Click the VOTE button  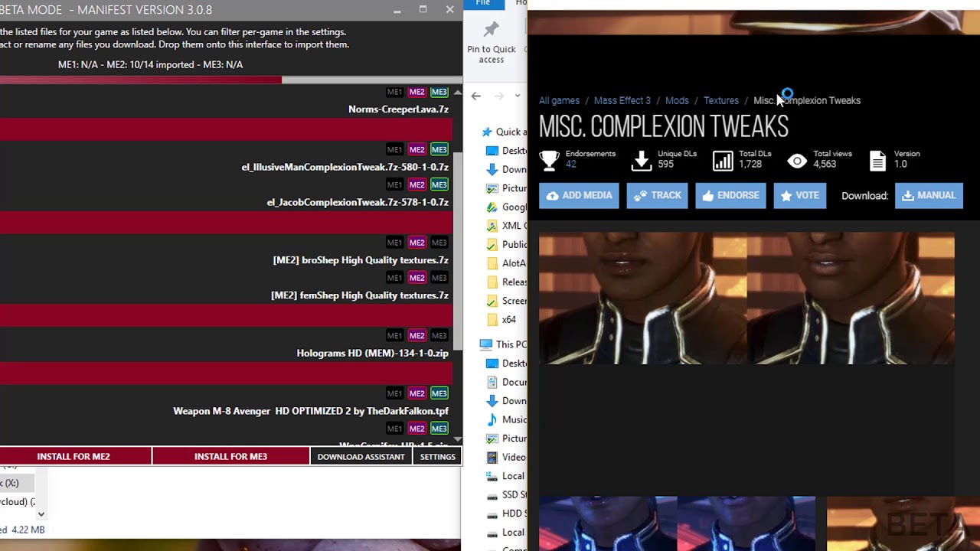799,195
